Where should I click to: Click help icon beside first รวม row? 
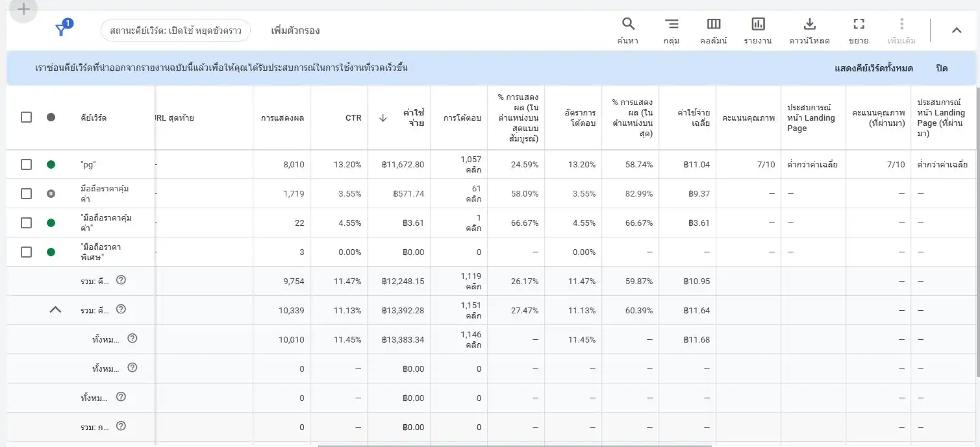(121, 280)
